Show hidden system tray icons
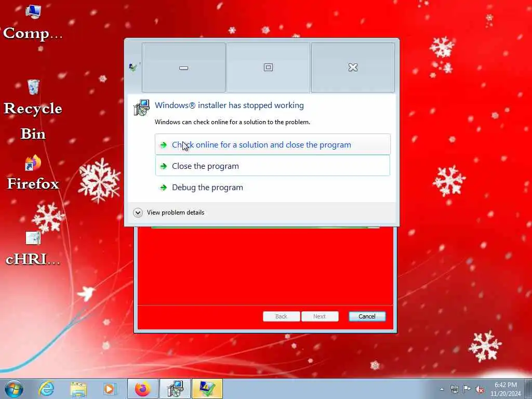Viewport: 532px width, 399px height. [442, 390]
